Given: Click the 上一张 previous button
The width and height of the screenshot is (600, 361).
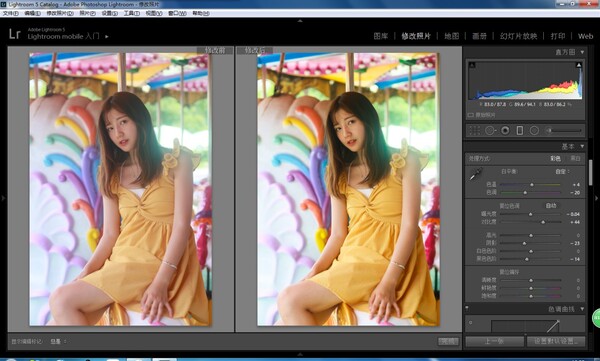Looking at the screenshot, I should pos(494,341).
